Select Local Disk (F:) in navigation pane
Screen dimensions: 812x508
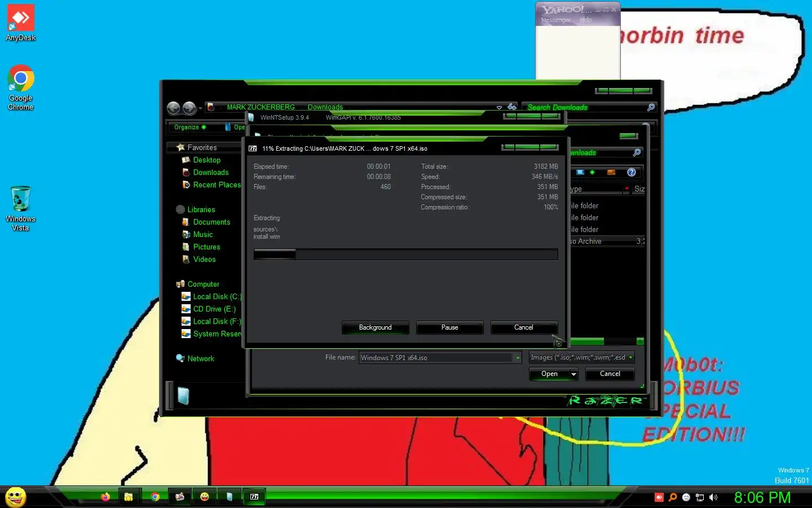[x=217, y=322]
